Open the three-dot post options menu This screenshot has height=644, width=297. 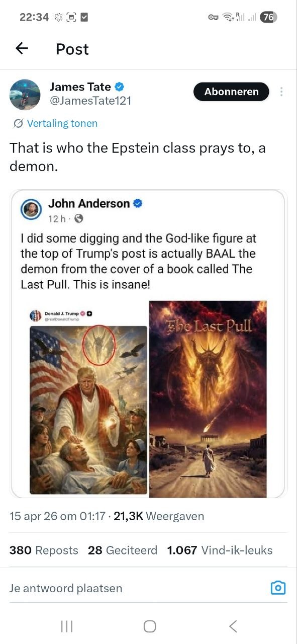click(x=281, y=92)
